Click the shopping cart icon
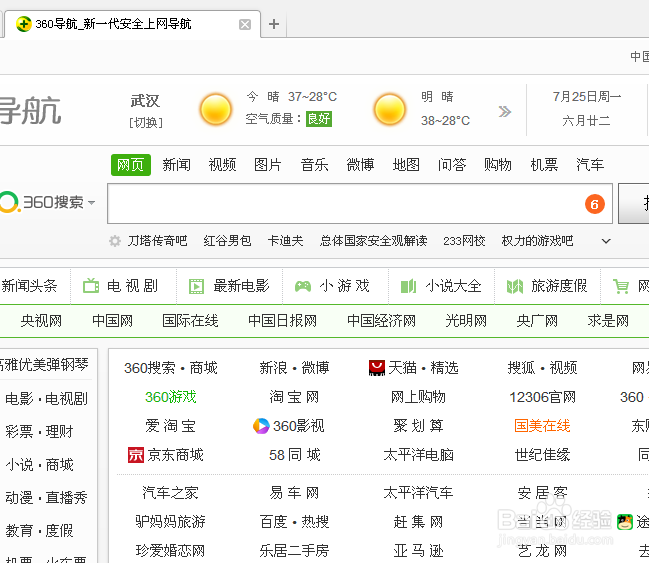Viewport: 649px width, 563px height. point(621,286)
